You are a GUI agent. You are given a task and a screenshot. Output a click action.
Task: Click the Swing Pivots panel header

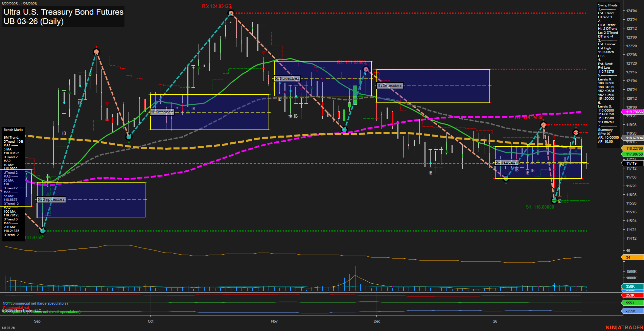click(607, 5)
